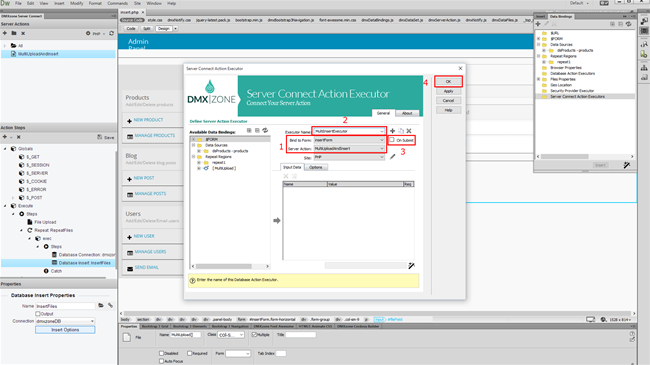Open the site editor pencil icon
Screen dimensions: 650x365
[393, 157]
